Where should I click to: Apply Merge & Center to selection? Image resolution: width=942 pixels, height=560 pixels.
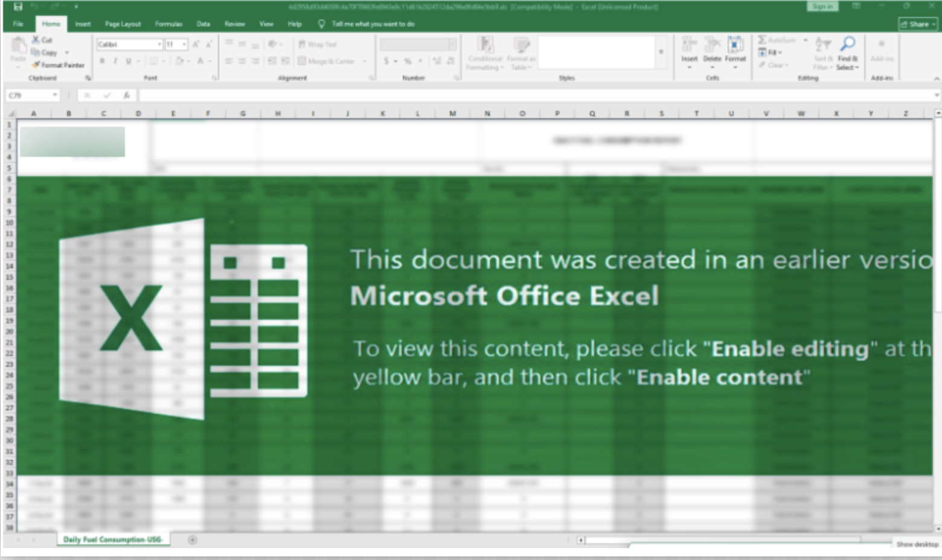(x=326, y=61)
